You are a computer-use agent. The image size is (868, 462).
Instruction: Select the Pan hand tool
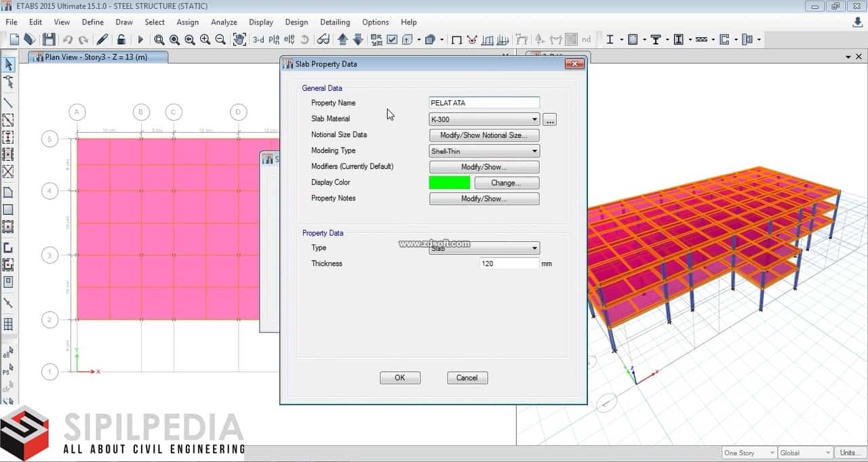239,40
